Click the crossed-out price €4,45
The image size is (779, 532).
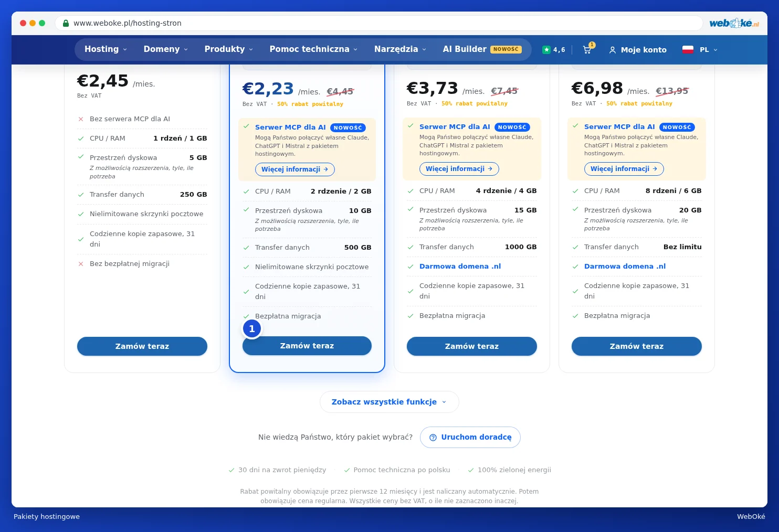pos(340,91)
